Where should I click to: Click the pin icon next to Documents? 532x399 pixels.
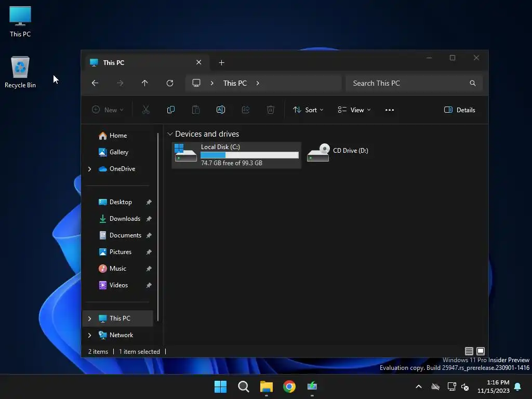[149, 235]
